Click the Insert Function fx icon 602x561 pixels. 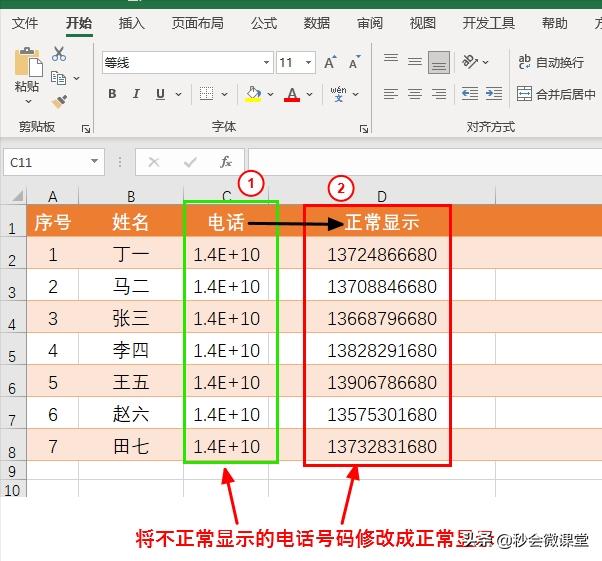pos(226,162)
